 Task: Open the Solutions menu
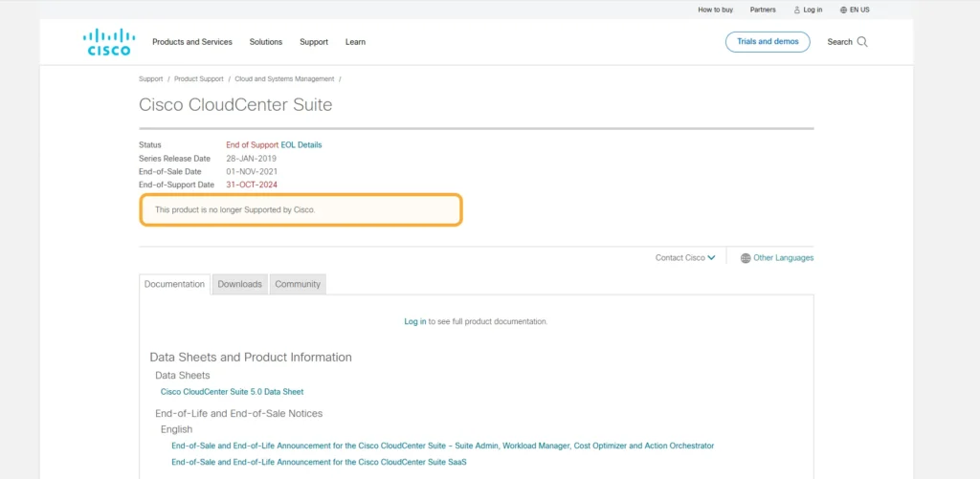(x=266, y=42)
